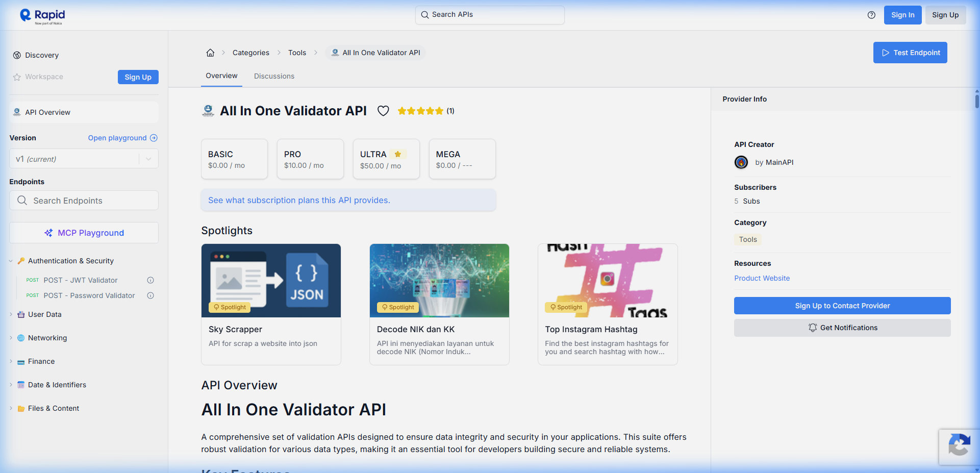Viewport: 980px width, 473px height.
Task: Select the BASIC plan card
Action: pyautogui.click(x=234, y=159)
